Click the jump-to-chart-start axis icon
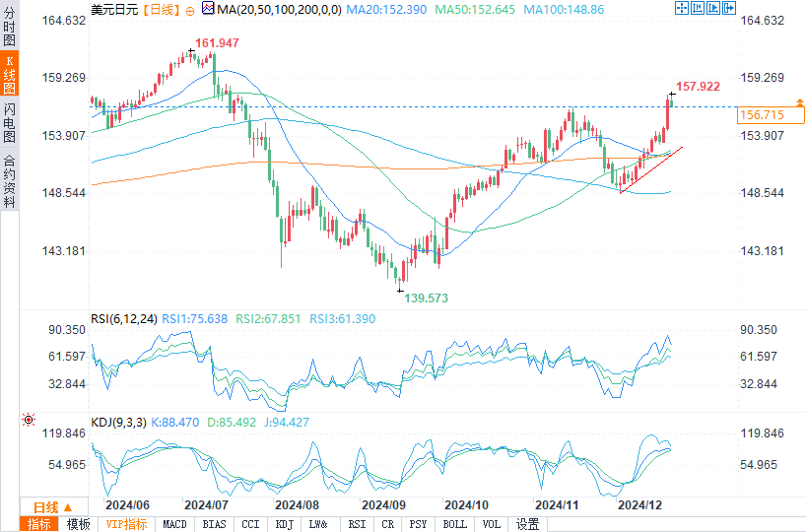Image resolution: width=806 pixels, height=532 pixels. coord(698,8)
